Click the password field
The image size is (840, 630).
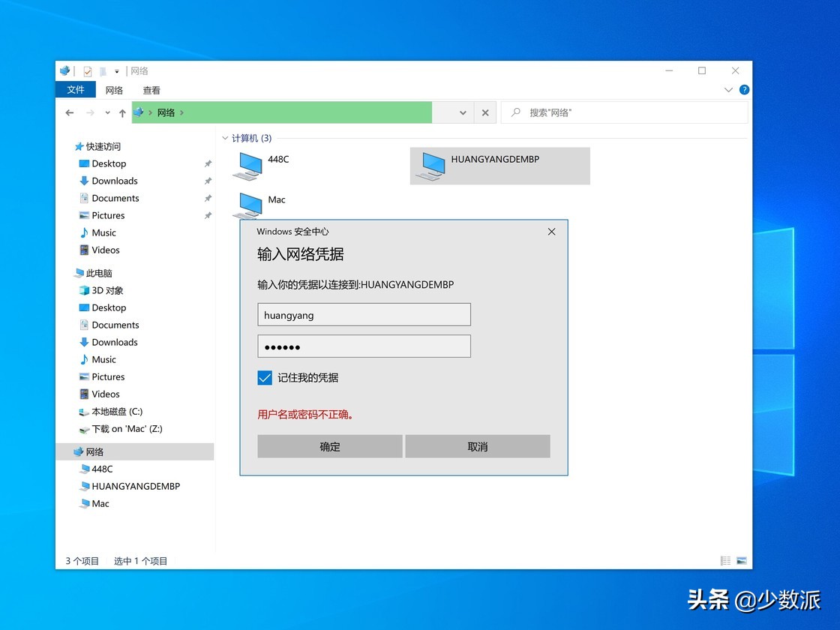364,346
